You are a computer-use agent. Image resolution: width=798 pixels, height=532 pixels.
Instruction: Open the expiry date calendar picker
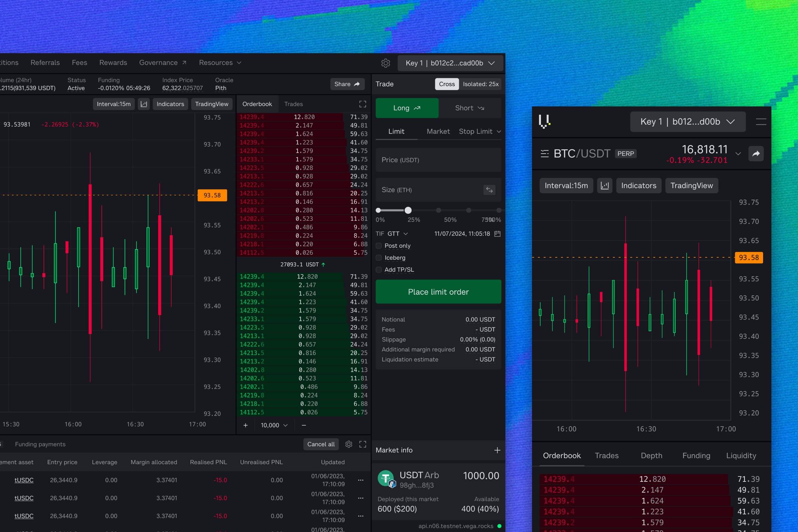497,234
